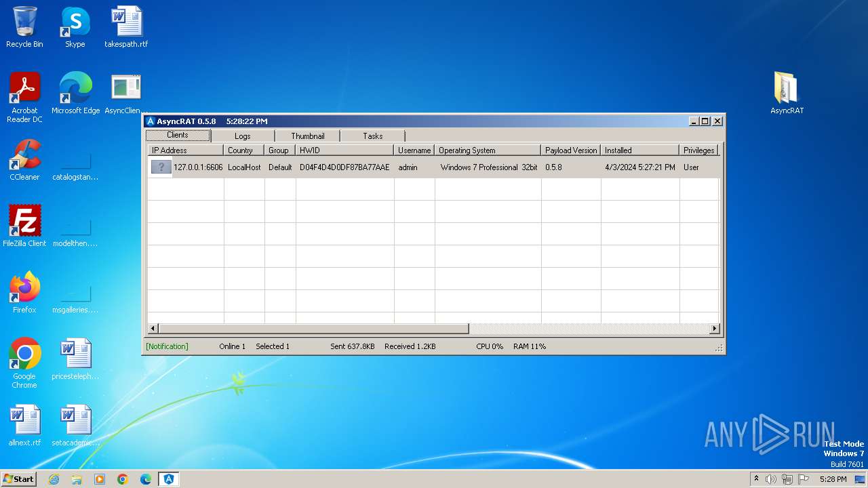Select the pricesteleph document icon

[75, 359]
